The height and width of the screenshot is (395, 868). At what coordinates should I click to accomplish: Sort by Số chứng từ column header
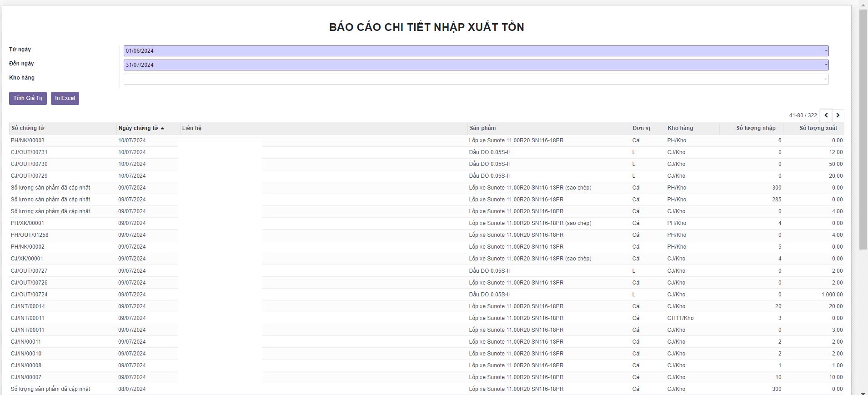[28, 128]
